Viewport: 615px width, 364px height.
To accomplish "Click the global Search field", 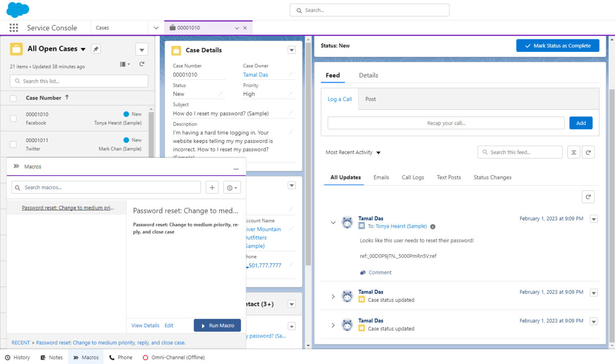I will 369,10.
